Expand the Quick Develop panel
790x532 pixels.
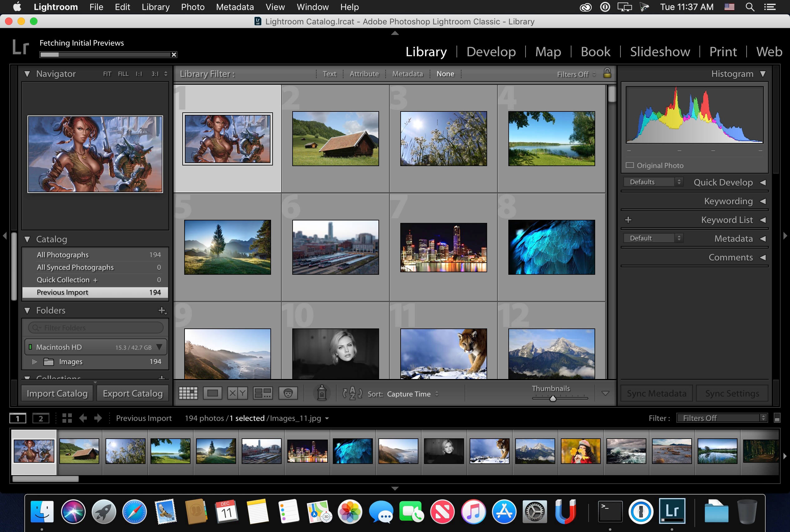(x=762, y=182)
